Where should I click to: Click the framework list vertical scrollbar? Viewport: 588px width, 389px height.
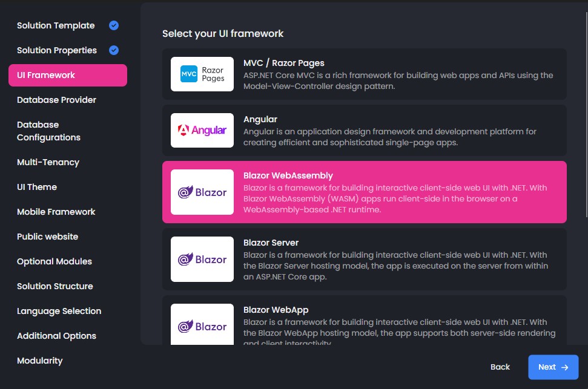point(587,114)
